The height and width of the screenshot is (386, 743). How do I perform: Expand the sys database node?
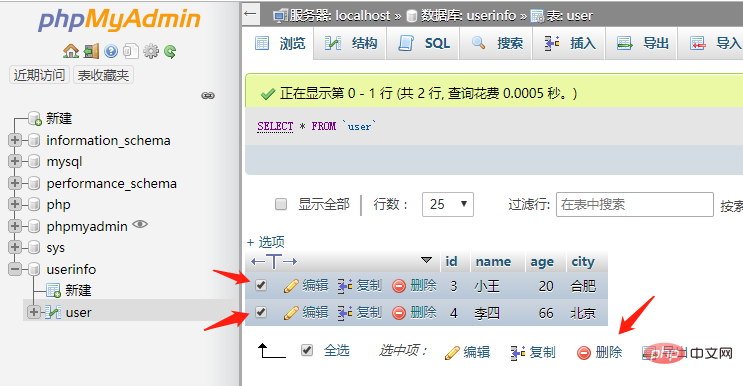pyautogui.click(x=15, y=247)
